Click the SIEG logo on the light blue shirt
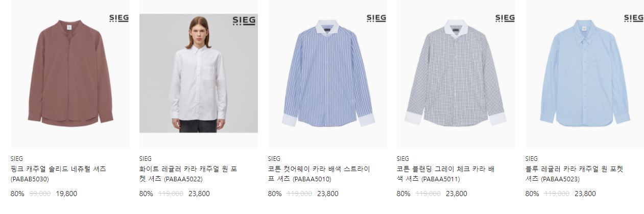The image size is (644, 214). [x=634, y=19]
